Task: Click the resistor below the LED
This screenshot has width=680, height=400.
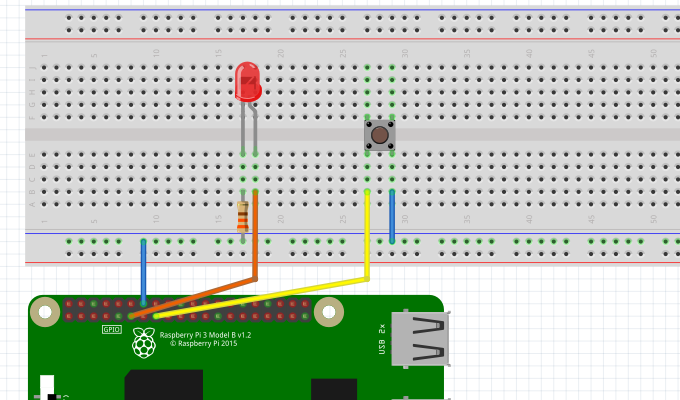Action: [242, 216]
